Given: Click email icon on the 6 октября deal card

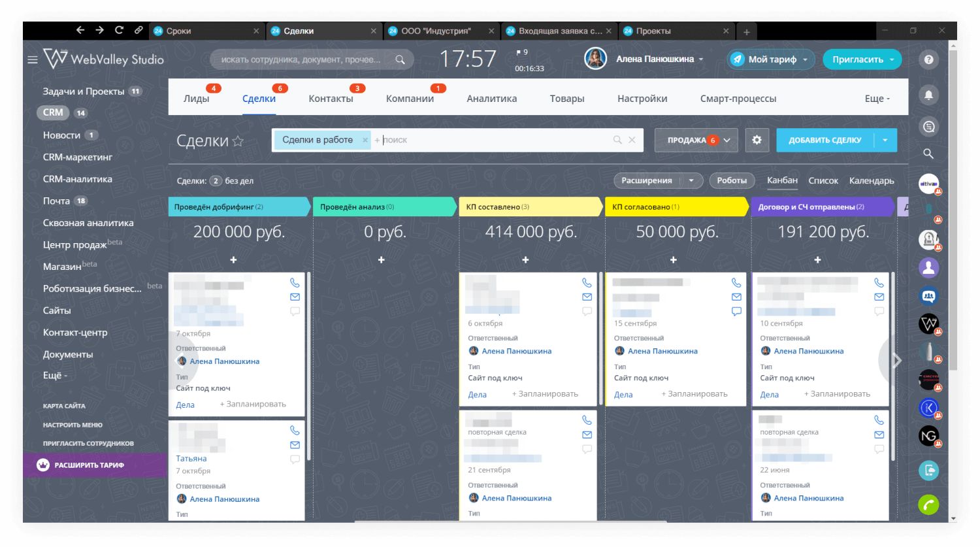Looking at the screenshot, I should pyautogui.click(x=587, y=297).
